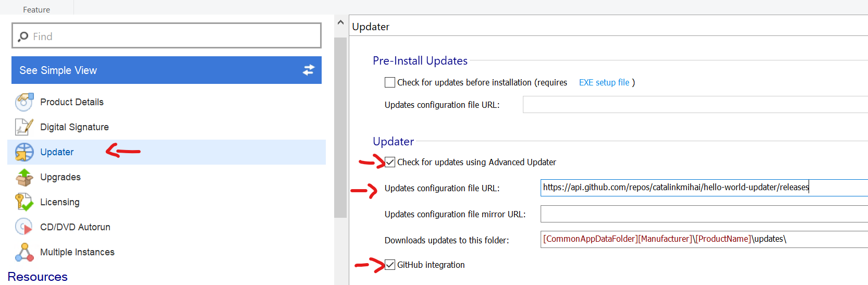
Task: Click the Updates configuration file mirror URL label
Action: pos(455,214)
